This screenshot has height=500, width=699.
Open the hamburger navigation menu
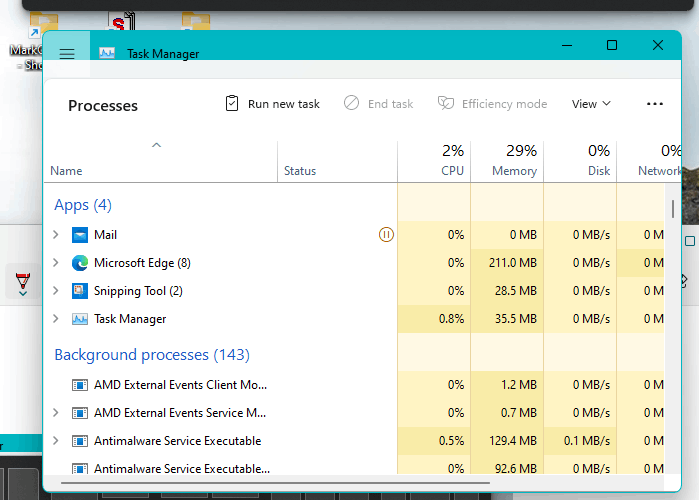(x=67, y=54)
